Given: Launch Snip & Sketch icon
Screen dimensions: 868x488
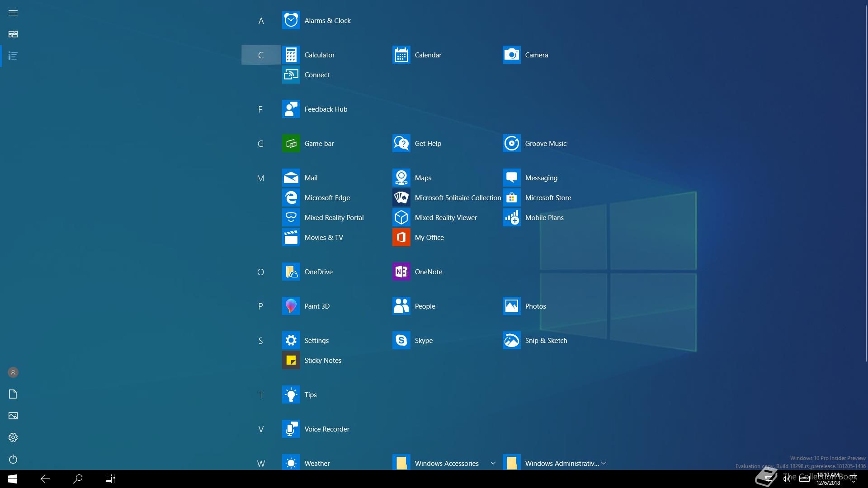Looking at the screenshot, I should pyautogui.click(x=511, y=340).
